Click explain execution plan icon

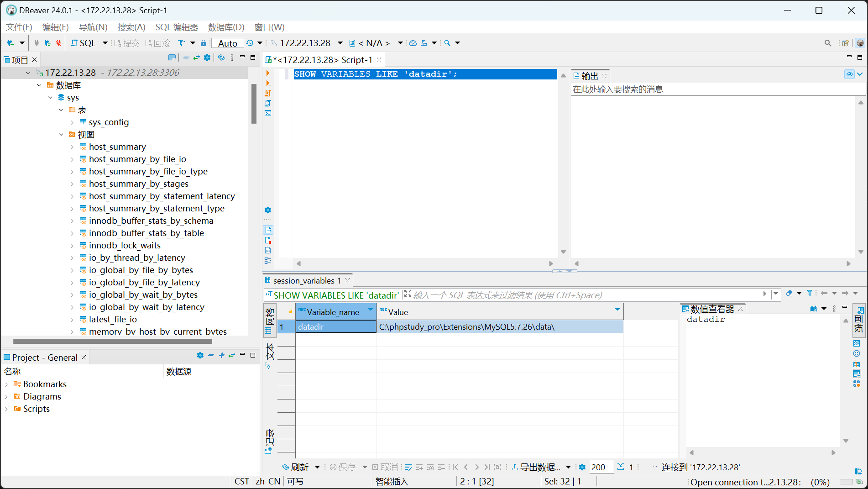268,103
